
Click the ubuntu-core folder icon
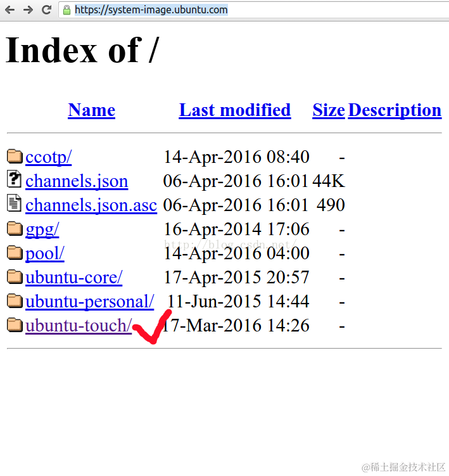tap(15, 276)
